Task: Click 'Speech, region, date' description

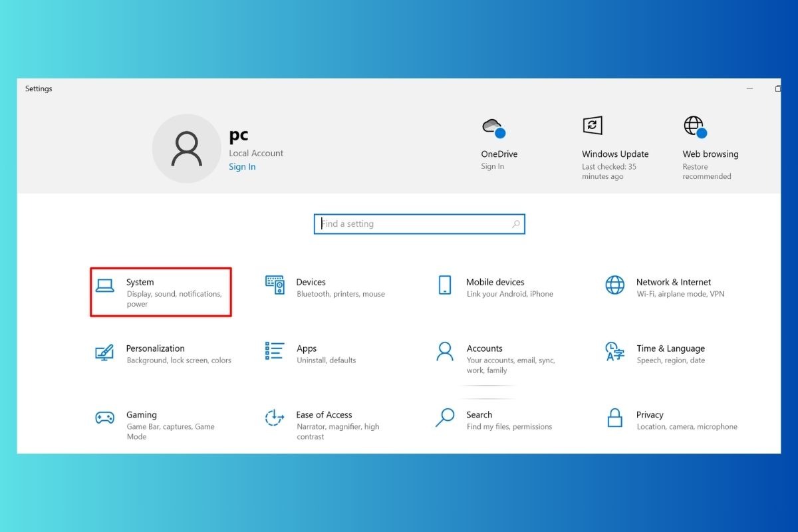Action: pyautogui.click(x=670, y=360)
